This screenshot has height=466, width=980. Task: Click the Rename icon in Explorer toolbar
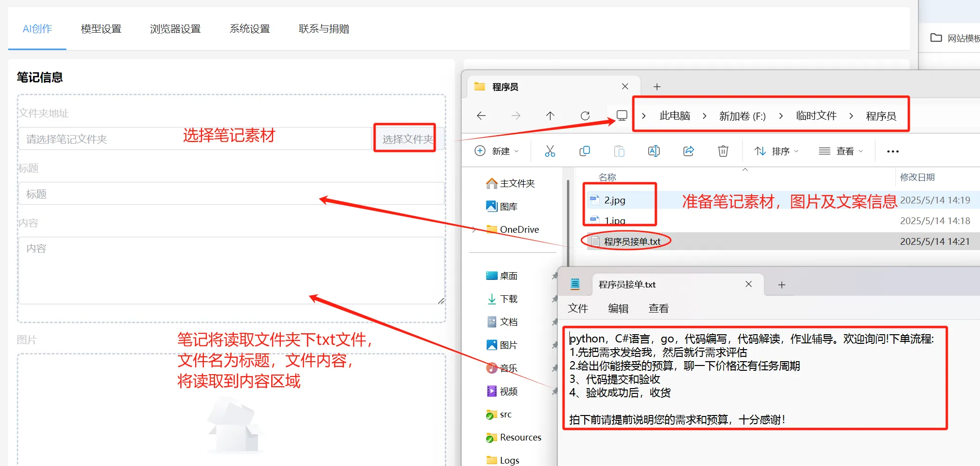pyautogui.click(x=653, y=151)
